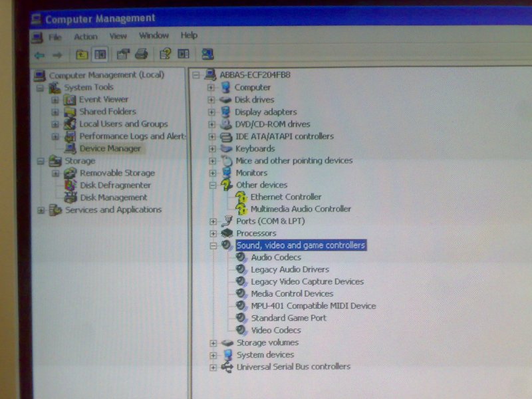
Task: Open the Properties toolbar icon
Action: (123, 54)
